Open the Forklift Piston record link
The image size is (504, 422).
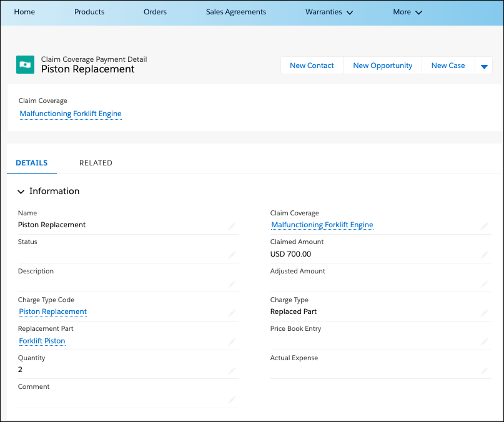pyautogui.click(x=42, y=341)
